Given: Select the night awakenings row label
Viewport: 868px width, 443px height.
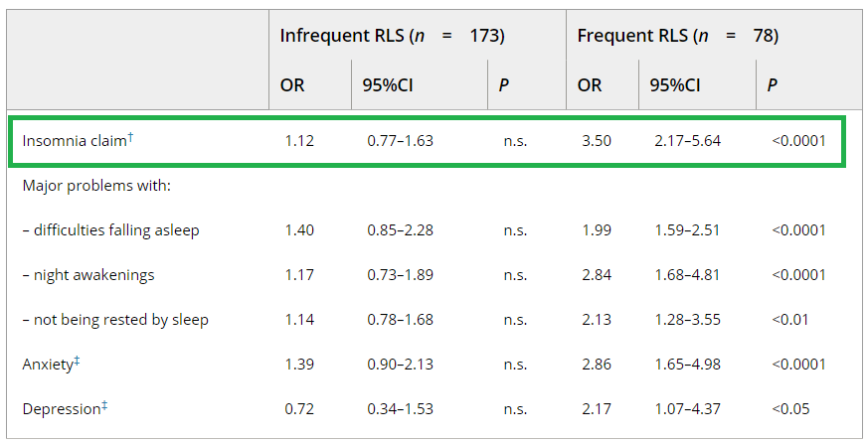Looking at the screenshot, I should coord(88,275).
